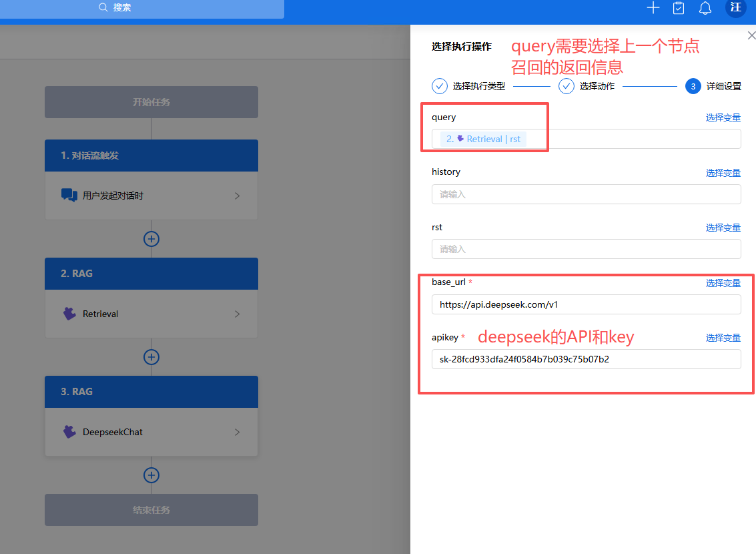Open notifications bell icon
Image resolution: width=756 pixels, height=554 pixels.
705,8
